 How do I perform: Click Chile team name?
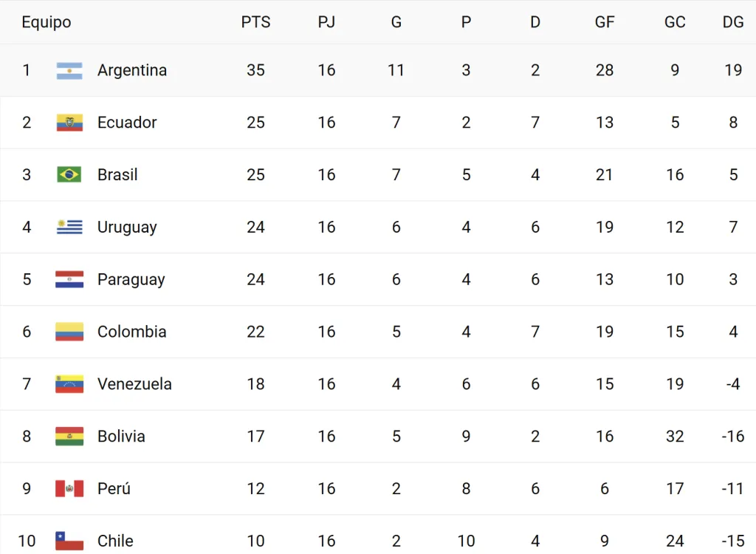(x=115, y=541)
